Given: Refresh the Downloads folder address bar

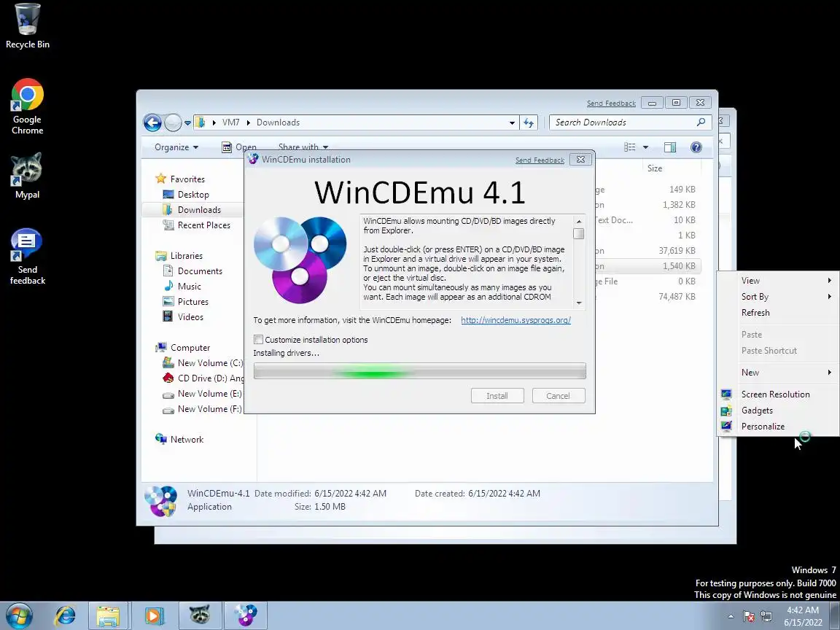Looking at the screenshot, I should click(x=529, y=122).
